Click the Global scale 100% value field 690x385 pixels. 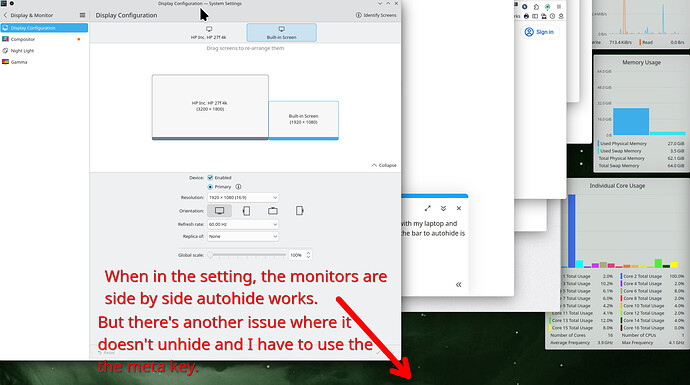tap(297, 255)
